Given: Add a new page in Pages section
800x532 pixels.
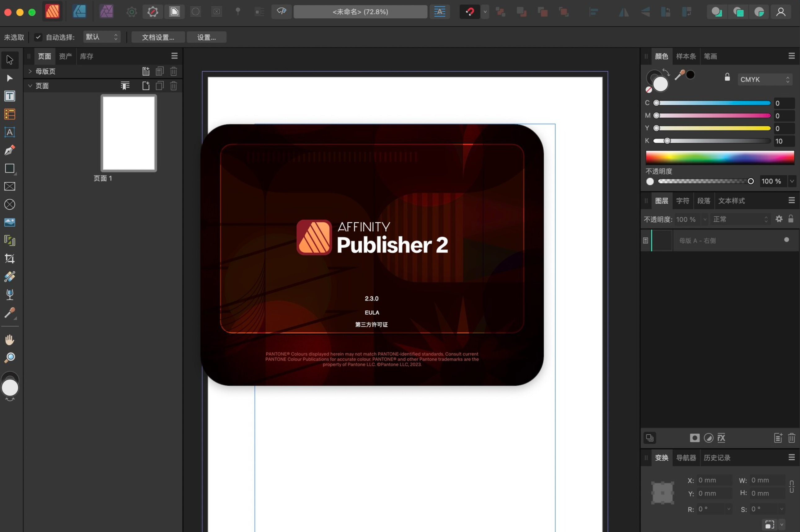Looking at the screenshot, I should (146, 86).
